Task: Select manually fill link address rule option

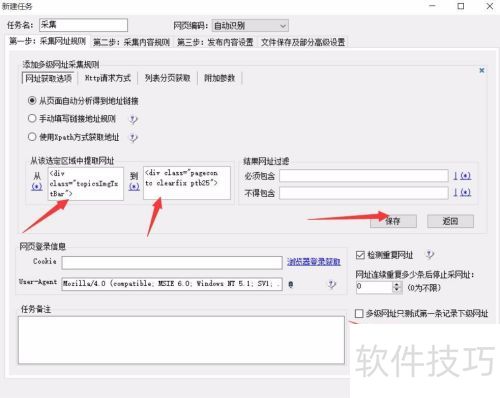Action: click(72, 119)
